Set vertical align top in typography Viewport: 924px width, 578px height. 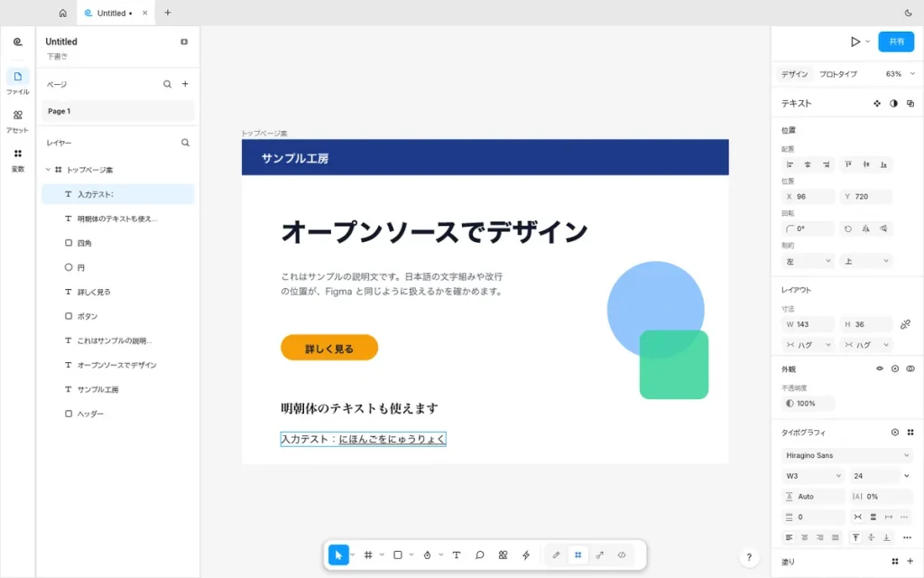(x=855, y=537)
